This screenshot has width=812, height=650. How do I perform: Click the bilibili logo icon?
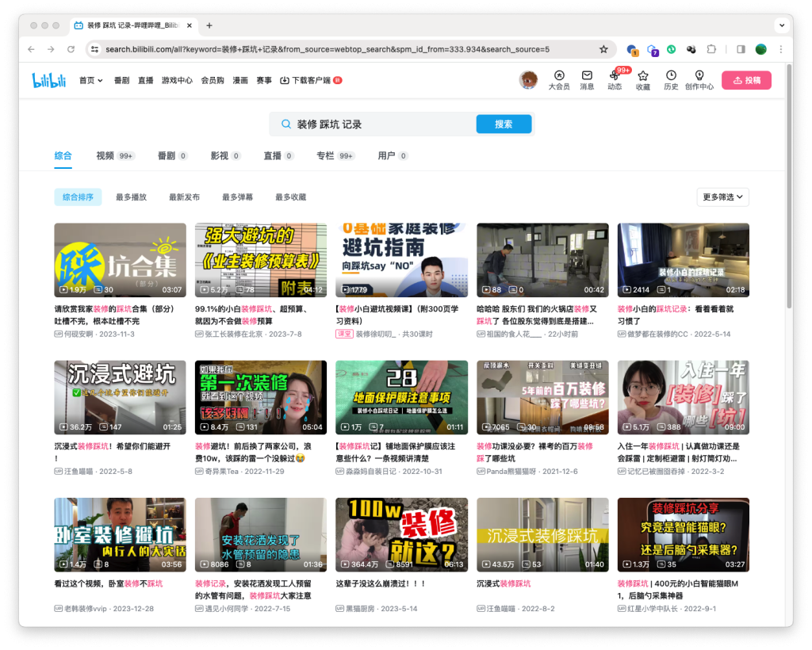(48, 80)
